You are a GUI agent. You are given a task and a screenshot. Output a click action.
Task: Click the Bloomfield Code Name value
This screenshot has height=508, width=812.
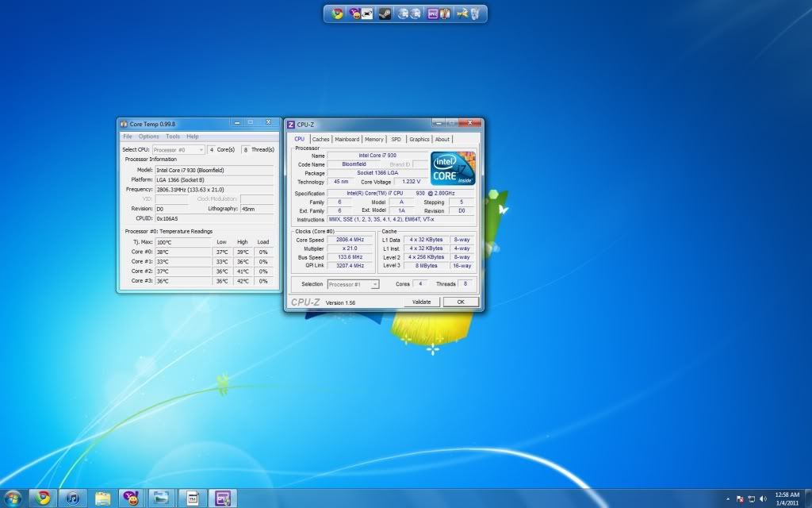(354, 164)
